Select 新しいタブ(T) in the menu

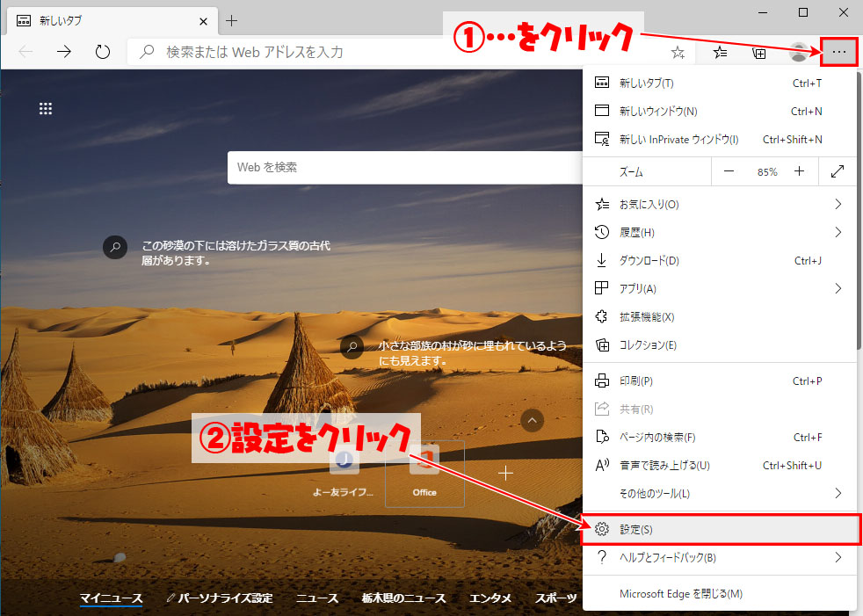point(718,83)
